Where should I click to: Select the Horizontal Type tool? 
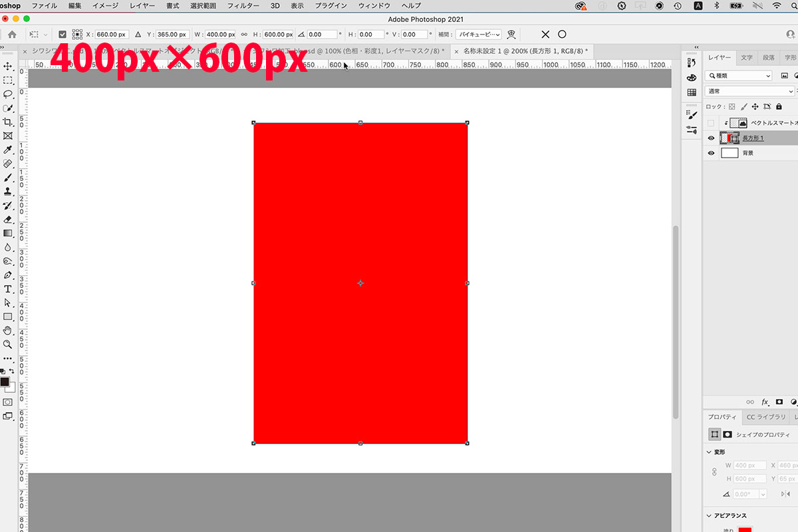click(x=8, y=289)
